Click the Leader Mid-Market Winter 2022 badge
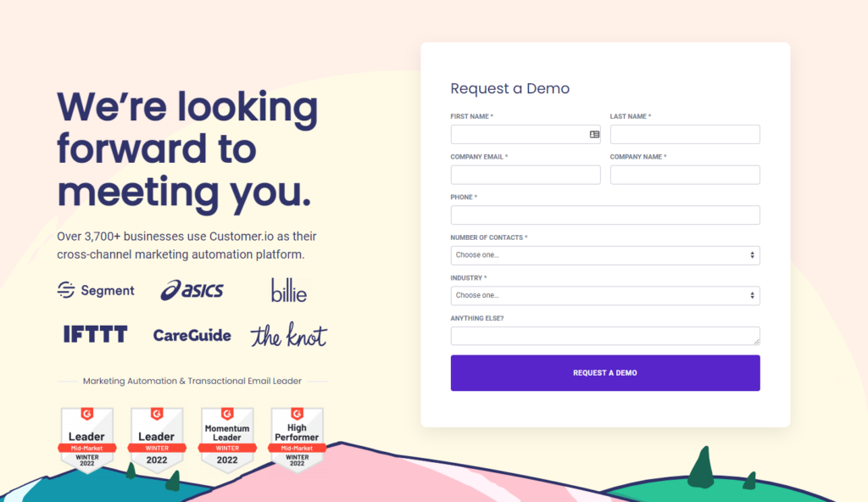The height and width of the screenshot is (502, 868). [86, 439]
